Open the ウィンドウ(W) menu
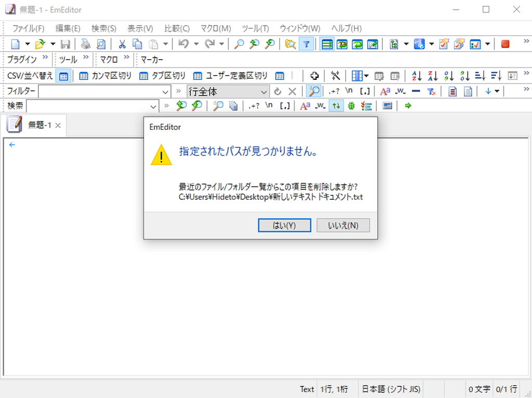The height and width of the screenshot is (398, 532). click(x=300, y=29)
